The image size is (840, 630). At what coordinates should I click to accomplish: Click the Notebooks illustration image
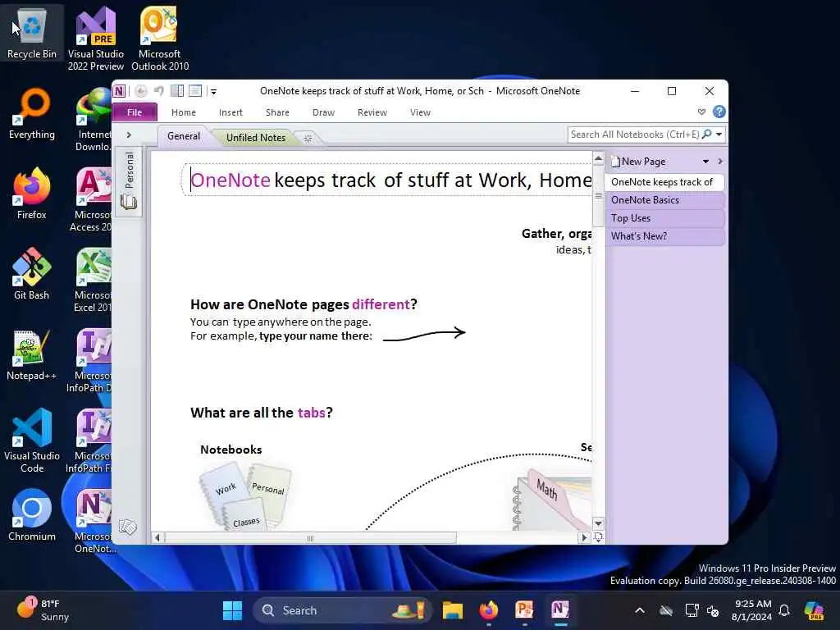coord(246,497)
